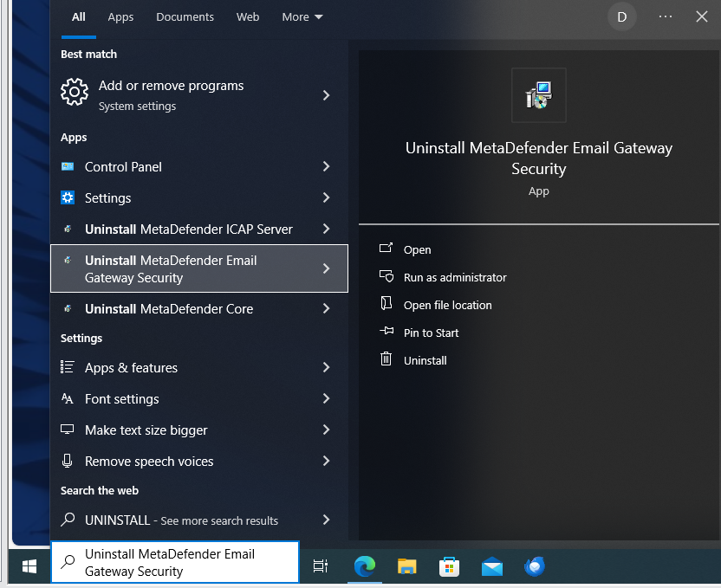Expand the Font settings arrow
721x588 pixels.
pyautogui.click(x=326, y=398)
